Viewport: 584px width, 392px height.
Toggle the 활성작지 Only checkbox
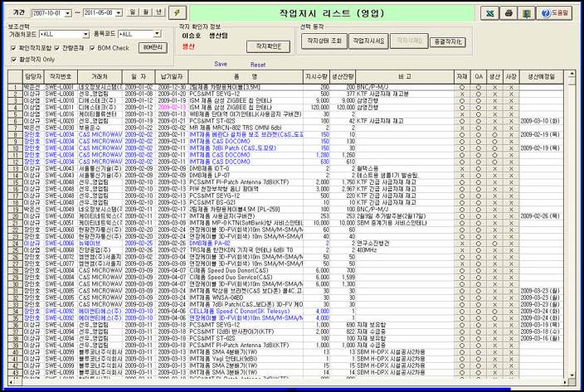(14, 59)
